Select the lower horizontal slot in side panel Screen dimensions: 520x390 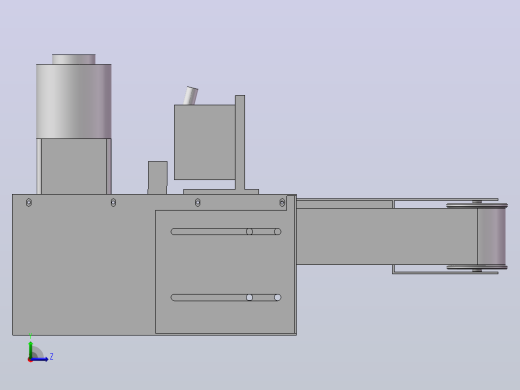tap(226, 297)
